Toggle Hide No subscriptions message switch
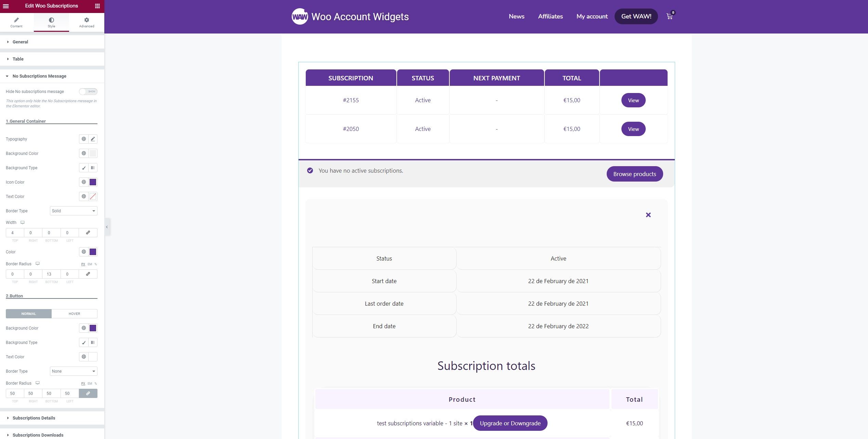 pyautogui.click(x=88, y=92)
